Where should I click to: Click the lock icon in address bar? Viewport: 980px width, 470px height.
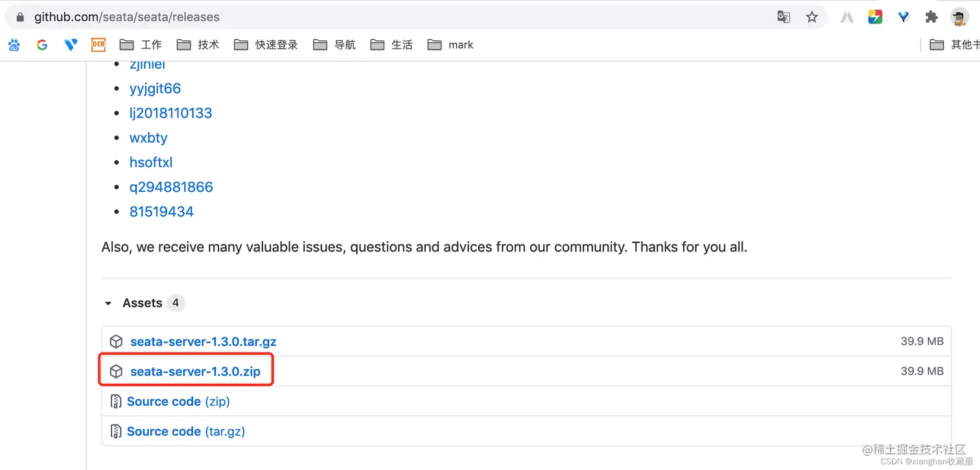pyautogui.click(x=20, y=17)
